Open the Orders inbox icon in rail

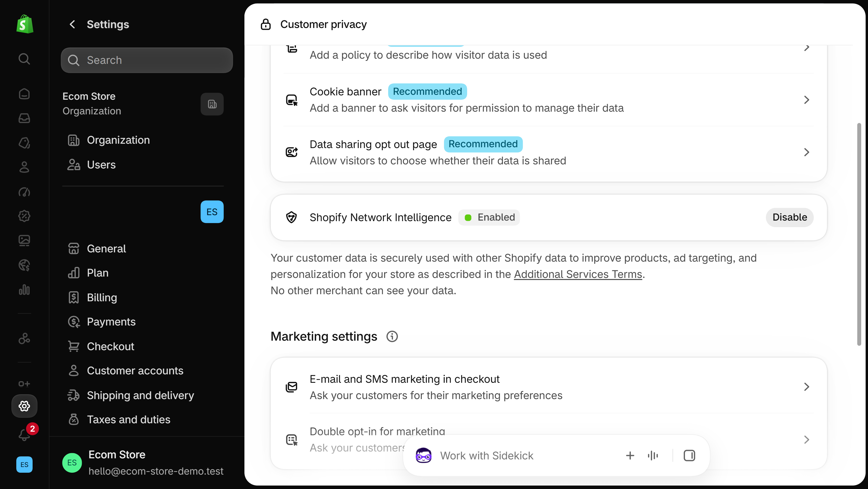(24, 118)
